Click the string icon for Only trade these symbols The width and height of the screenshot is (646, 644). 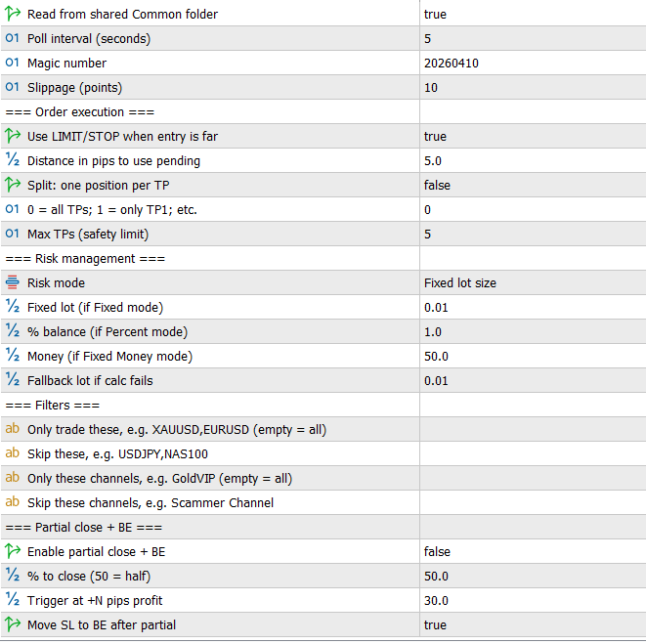coord(13,430)
